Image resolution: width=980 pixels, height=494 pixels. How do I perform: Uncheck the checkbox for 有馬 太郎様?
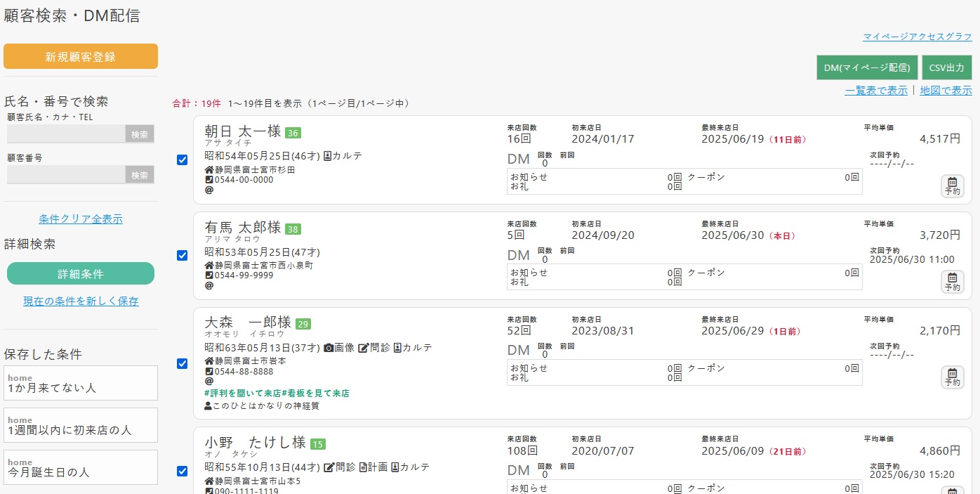(x=183, y=256)
